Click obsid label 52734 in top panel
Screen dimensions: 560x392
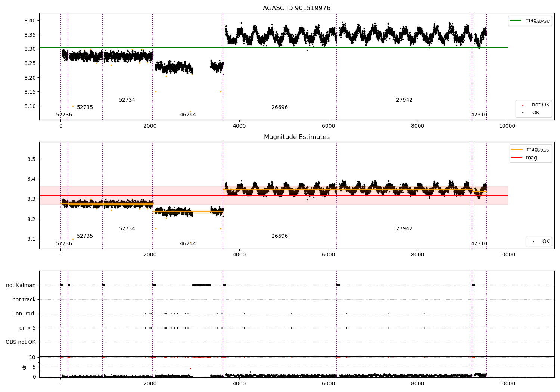pos(127,100)
